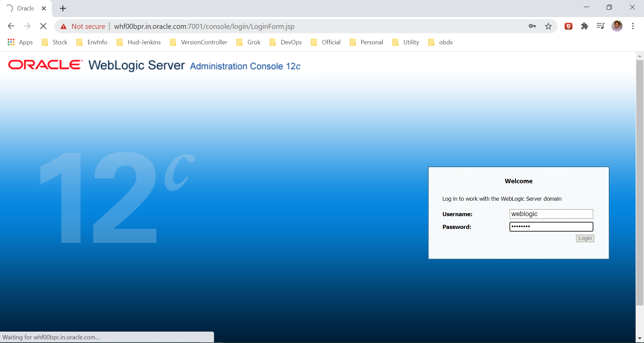Open the VersionController bookmark folder
The width and height of the screenshot is (644, 343).
(x=199, y=42)
